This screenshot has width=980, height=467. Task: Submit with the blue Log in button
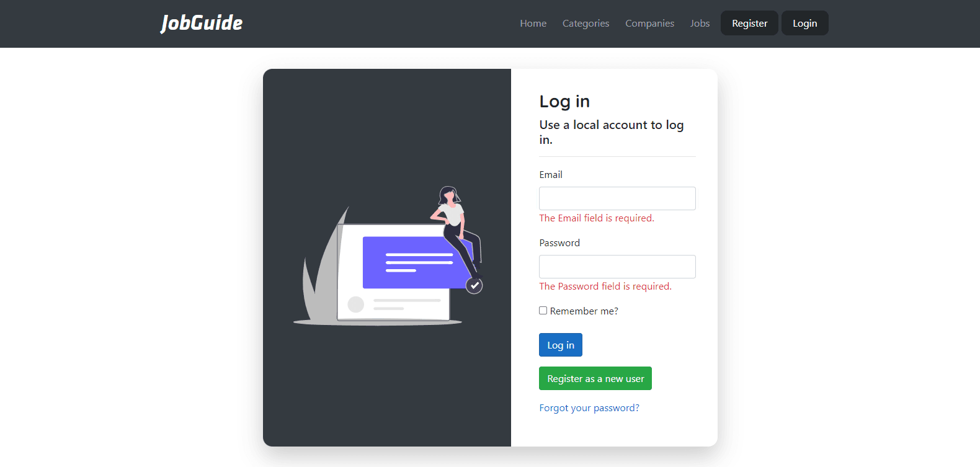coord(561,345)
